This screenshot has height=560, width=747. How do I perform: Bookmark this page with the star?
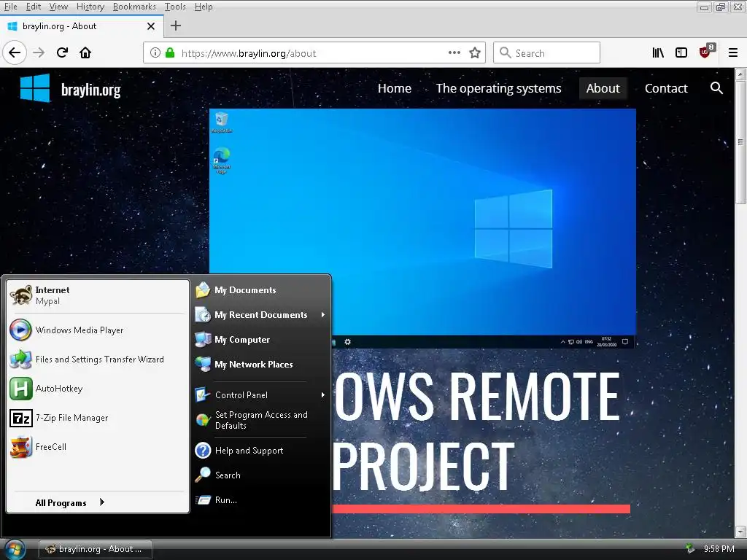[x=474, y=52]
